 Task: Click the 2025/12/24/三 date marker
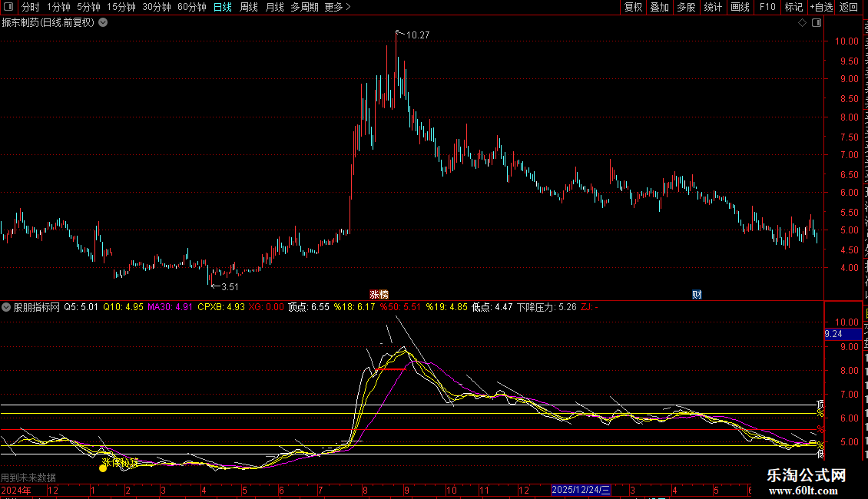[581, 490]
